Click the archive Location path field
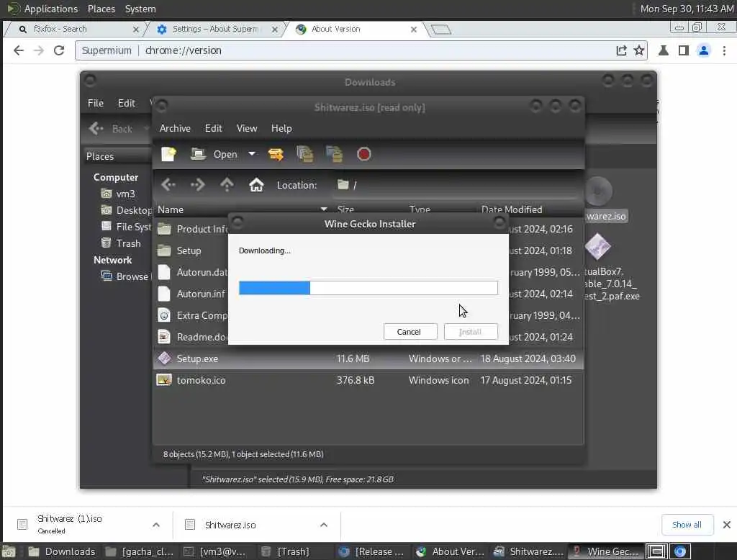Image resolution: width=737 pixels, height=560 pixels. [x=456, y=185]
